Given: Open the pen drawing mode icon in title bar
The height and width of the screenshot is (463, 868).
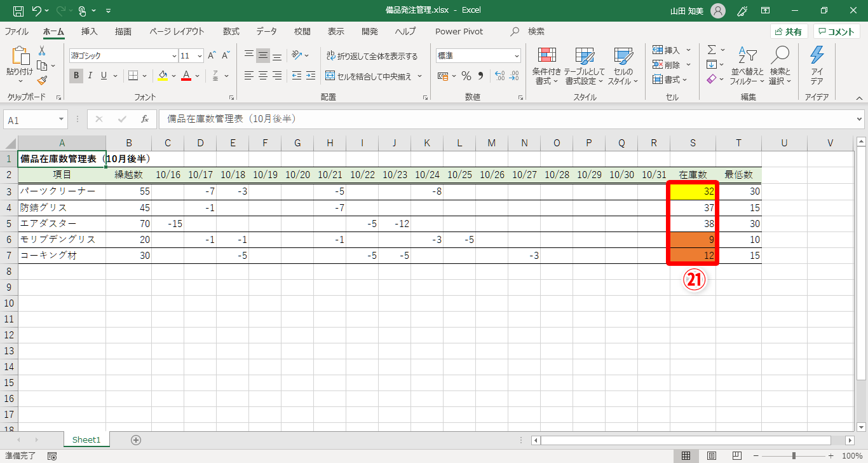Looking at the screenshot, I should click(742, 11).
